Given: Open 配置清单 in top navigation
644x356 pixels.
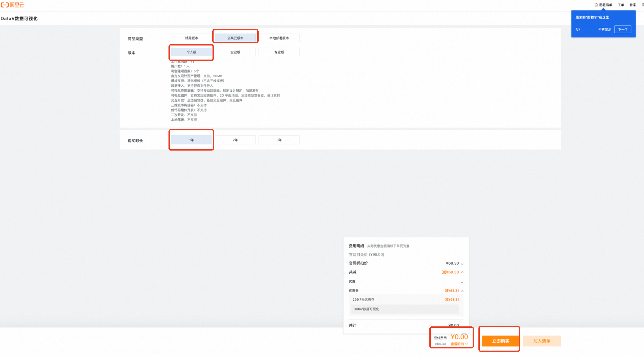Looking at the screenshot, I should pos(606,5).
